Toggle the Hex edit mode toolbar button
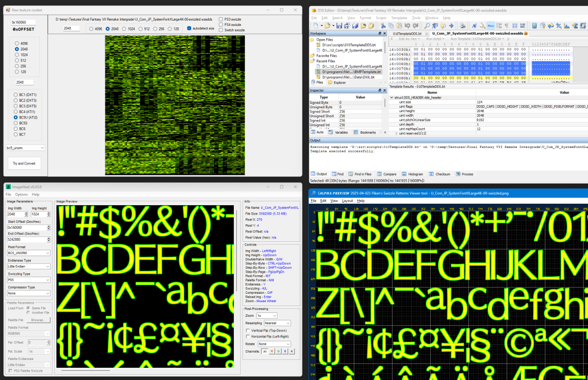The height and width of the screenshot is (380, 588). click(x=490, y=25)
